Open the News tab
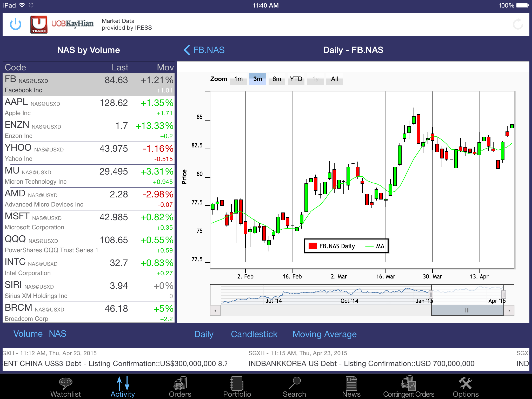The height and width of the screenshot is (399, 532). click(x=351, y=387)
